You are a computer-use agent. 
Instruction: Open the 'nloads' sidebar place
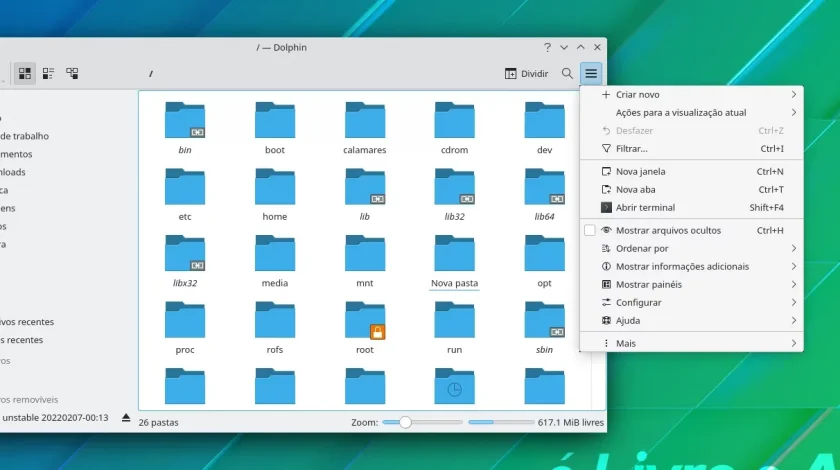coord(13,172)
